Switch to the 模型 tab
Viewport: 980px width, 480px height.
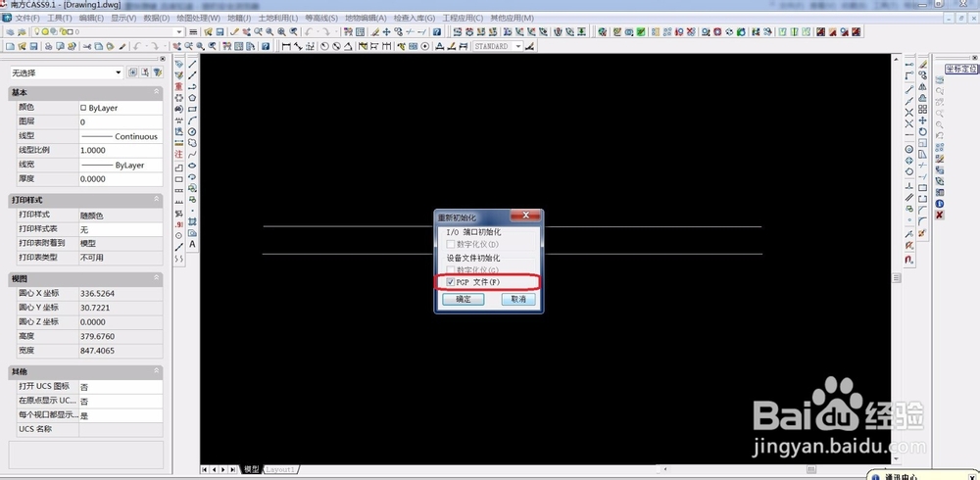251,469
